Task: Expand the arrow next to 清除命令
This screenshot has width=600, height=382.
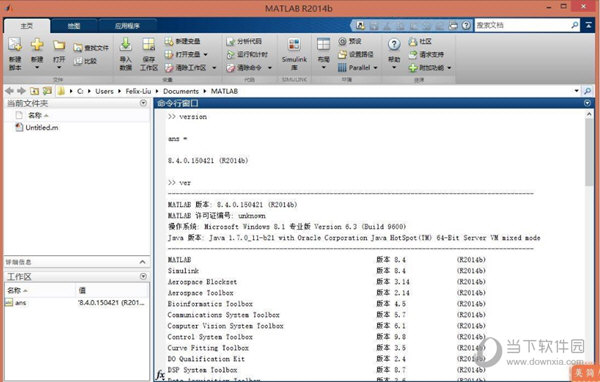Action: (270, 68)
